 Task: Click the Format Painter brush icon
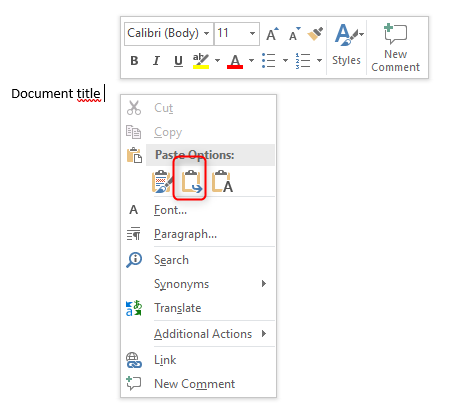point(315,34)
